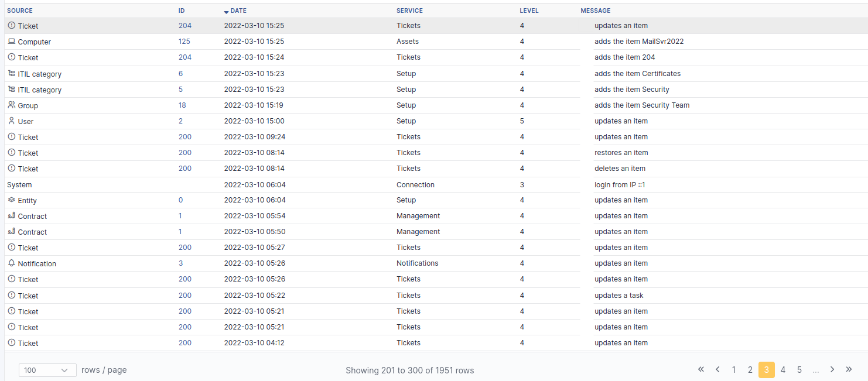868x381 pixels.
Task: Open Computer ID 125 link
Action: click(184, 42)
